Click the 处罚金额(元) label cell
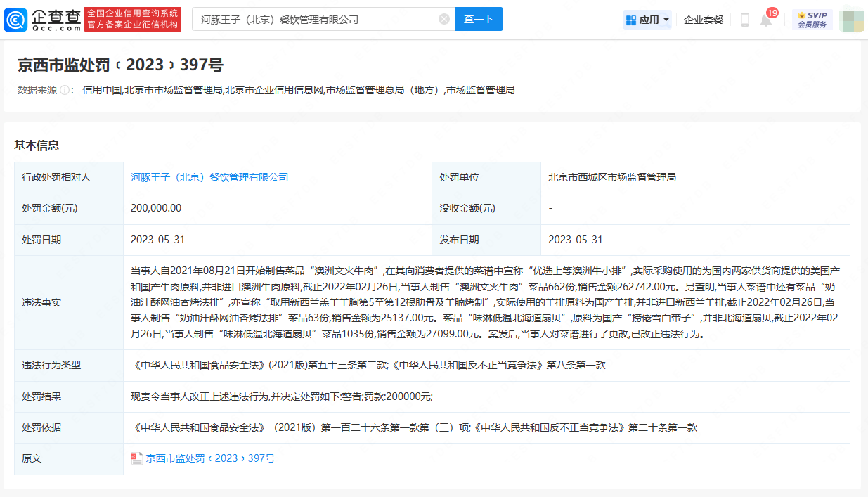Viewport: 868px width, 497px height. pos(69,208)
